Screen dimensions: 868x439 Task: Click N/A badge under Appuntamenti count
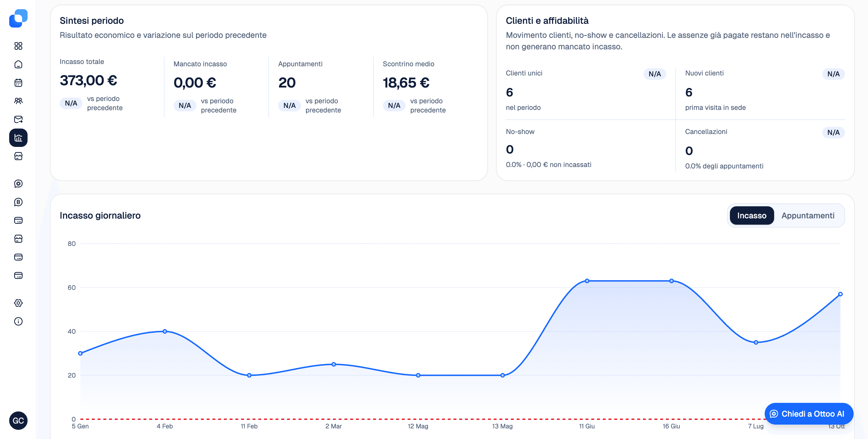[289, 106]
